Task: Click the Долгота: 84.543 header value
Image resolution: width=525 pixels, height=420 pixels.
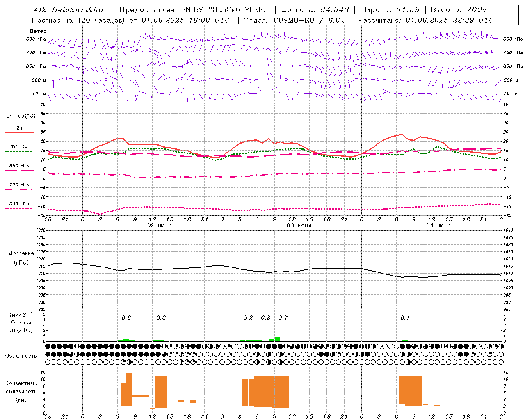Action: tap(315, 10)
